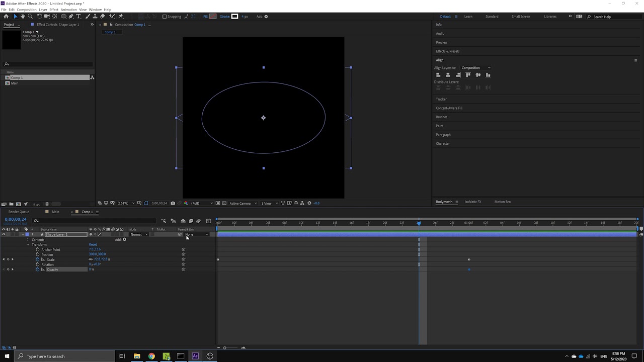The height and width of the screenshot is (362, 644).
Task: Toggle the Scale stopwatch
Action: tap(37, 259)
